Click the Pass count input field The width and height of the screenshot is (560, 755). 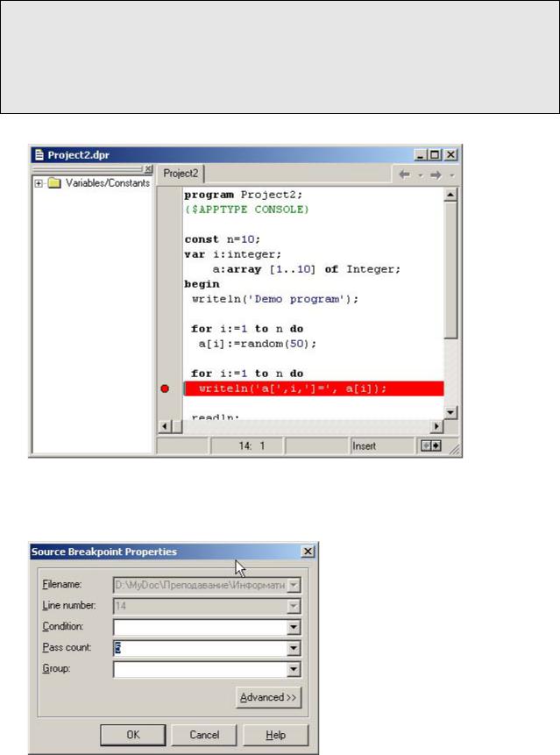tap(200, 648)
